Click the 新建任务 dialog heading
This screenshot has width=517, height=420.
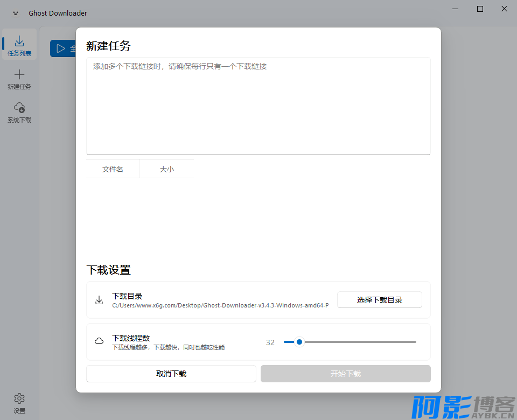coord(108,45)
